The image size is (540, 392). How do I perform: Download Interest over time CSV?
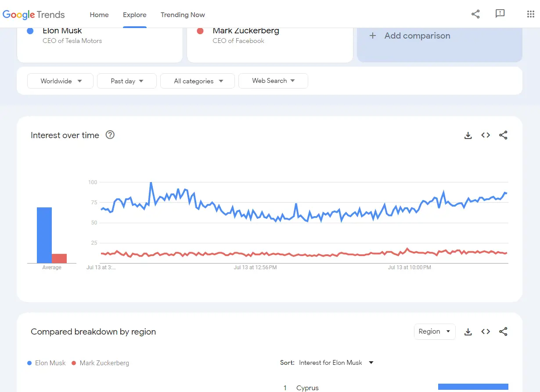tap(468, 135)
